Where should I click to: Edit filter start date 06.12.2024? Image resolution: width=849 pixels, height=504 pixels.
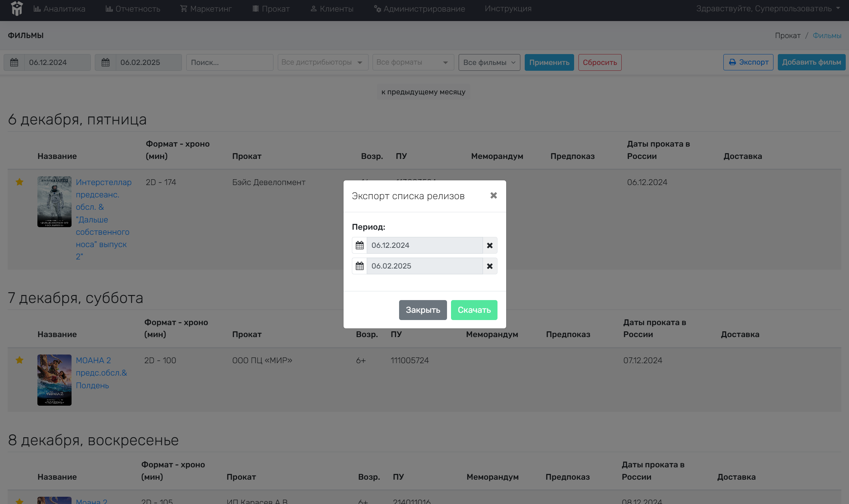point(57,62)
